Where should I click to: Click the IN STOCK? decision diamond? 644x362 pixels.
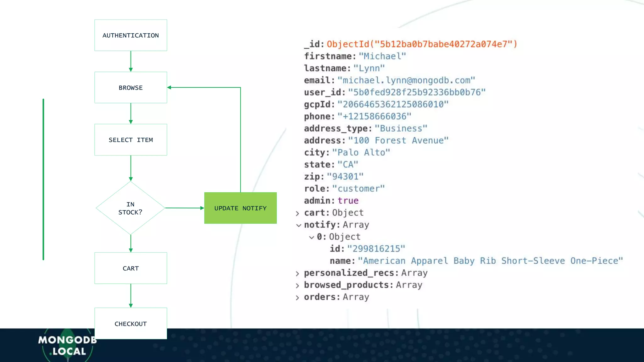pyautogui.click(x=130, y=208)
